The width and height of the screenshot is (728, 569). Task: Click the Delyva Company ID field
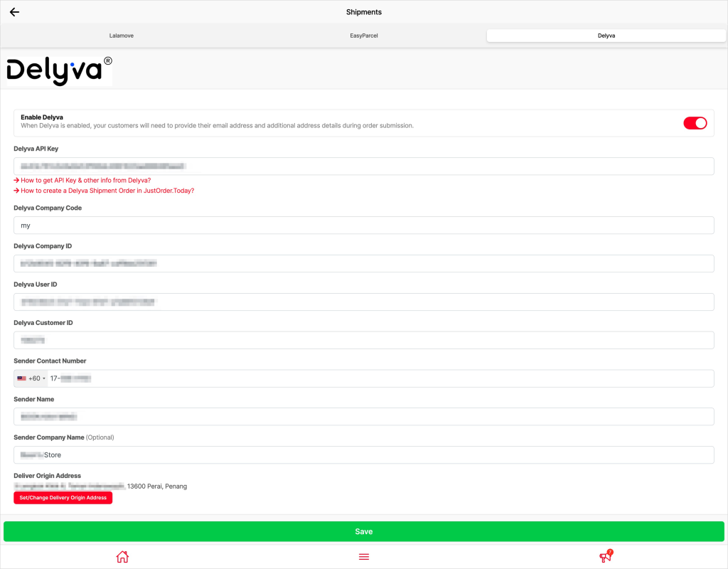coord(364,263)
